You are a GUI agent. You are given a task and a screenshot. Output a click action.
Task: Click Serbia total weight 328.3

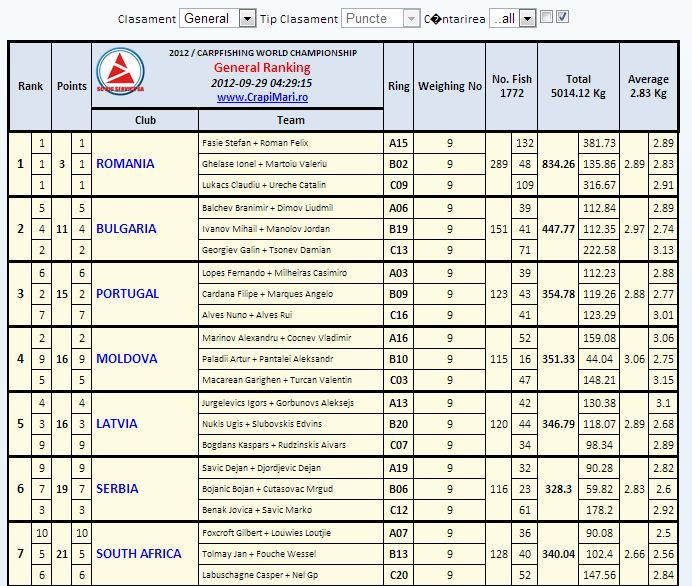[558, 489]
